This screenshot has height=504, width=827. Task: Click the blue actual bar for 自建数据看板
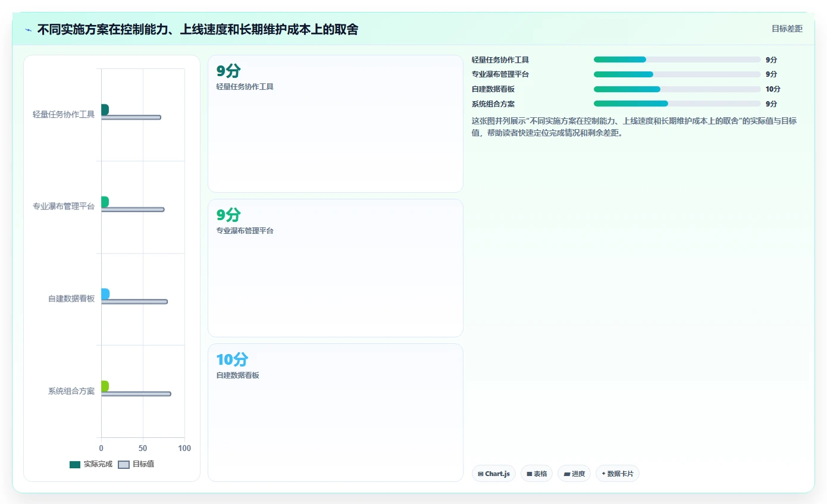point(105,294)
